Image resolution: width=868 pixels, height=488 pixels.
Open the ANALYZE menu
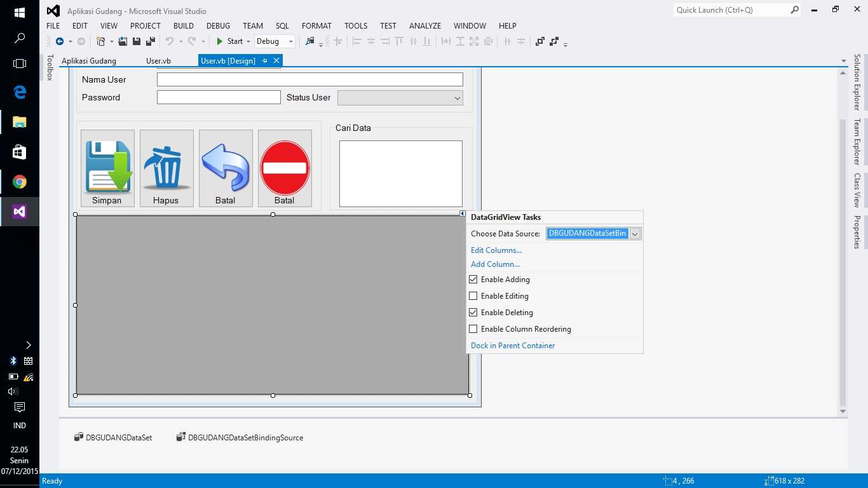pyautogui.click(x=425, y=26)
